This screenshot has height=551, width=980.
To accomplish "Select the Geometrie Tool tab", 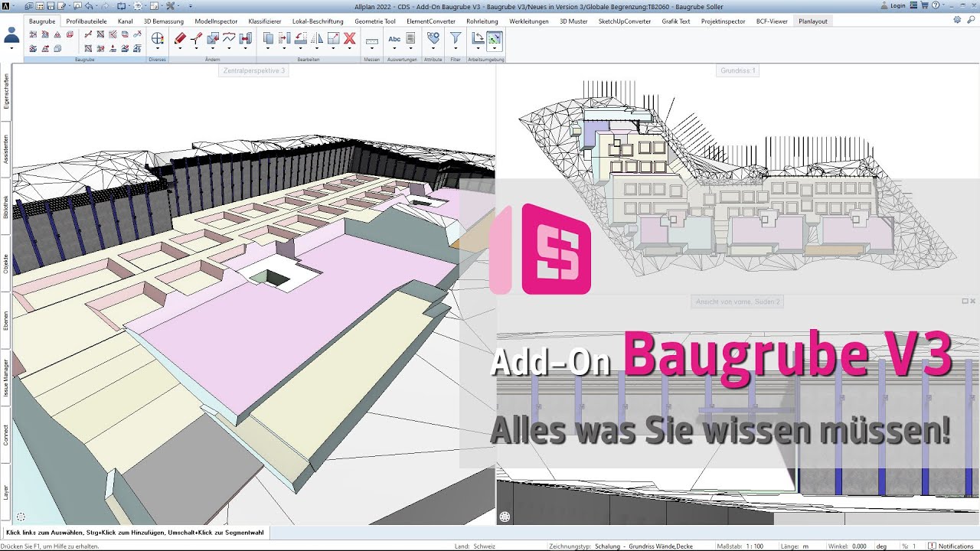I will [375, 21].
